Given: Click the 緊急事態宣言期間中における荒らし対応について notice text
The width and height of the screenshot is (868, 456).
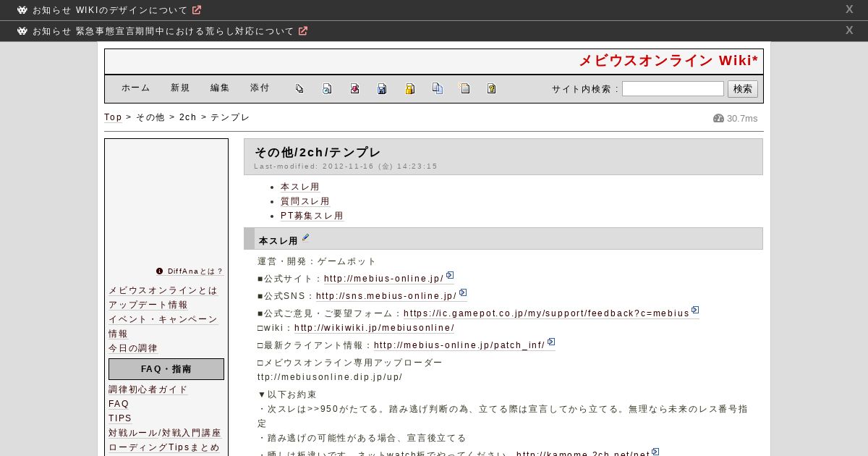Looking at the screenshot, I should (163, 31).
